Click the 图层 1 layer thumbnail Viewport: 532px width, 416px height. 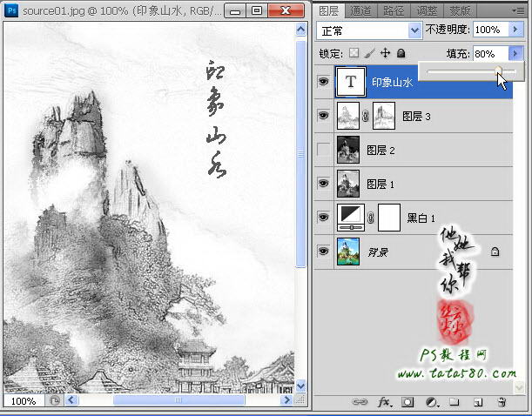tap(348, 184)
